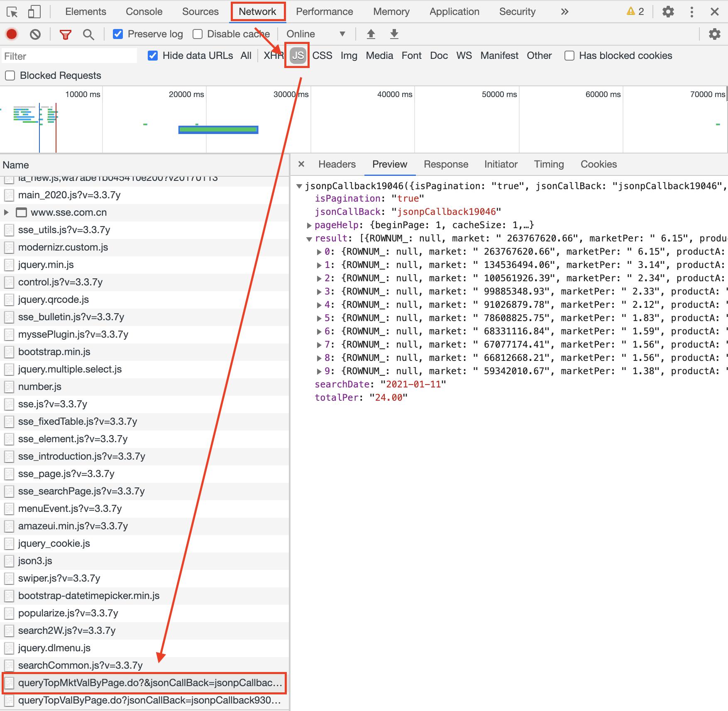Clear the network log
The height and width of the screenshot is (711, 728).
pos(35,34)
